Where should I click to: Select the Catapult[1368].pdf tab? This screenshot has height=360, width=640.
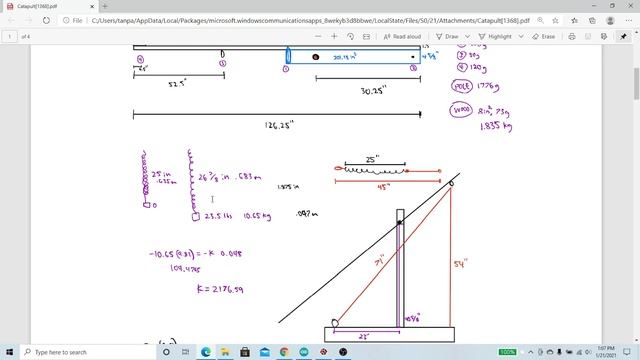(51, 6)
